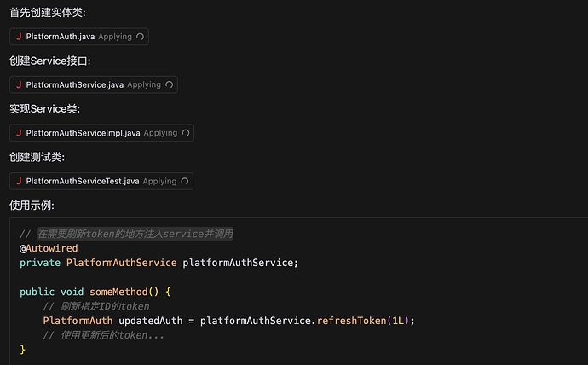588x365 pixels.
Task: Click the Java icon beside PlatformAuth.java
Action: pos(19,37)
